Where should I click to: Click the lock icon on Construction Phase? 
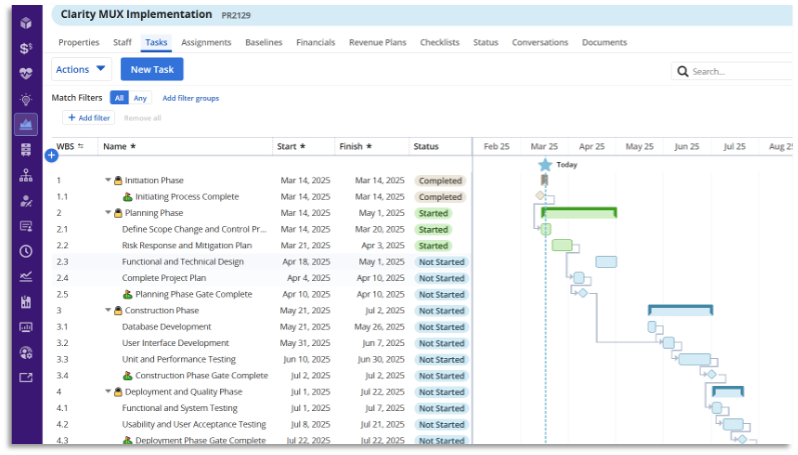[118, 310]
